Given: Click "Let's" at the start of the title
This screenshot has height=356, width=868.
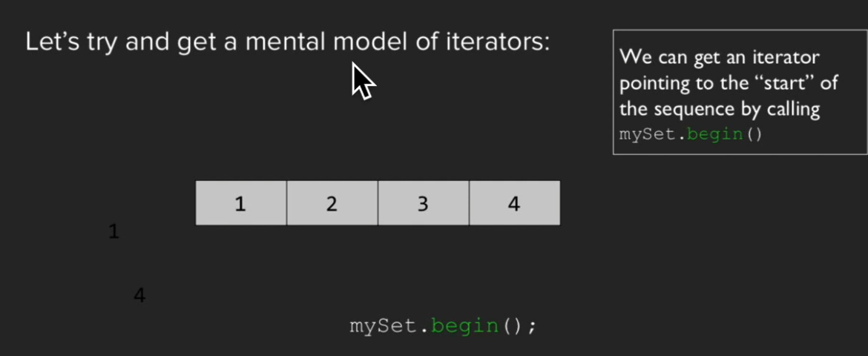Looking at the screenshot, I should tap(49, 42).
